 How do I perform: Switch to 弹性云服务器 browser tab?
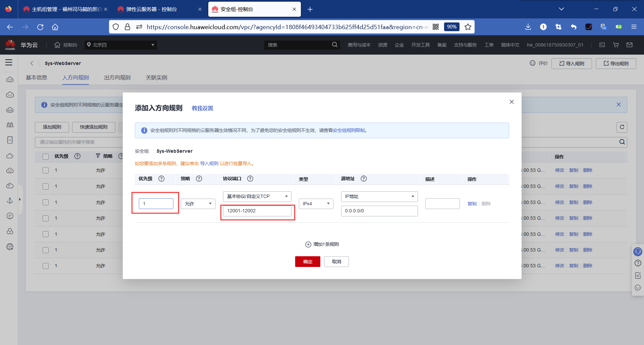[x=159, y=9]
